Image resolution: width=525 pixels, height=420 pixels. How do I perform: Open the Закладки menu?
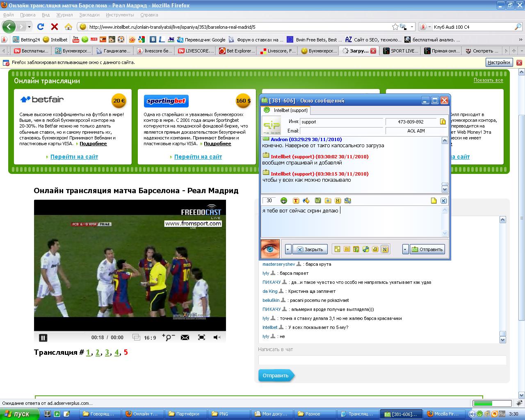(89, 15)
